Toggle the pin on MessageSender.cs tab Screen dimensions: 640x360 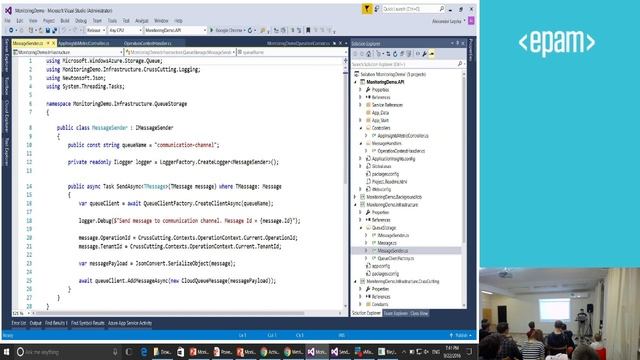[x=48, y=43]
